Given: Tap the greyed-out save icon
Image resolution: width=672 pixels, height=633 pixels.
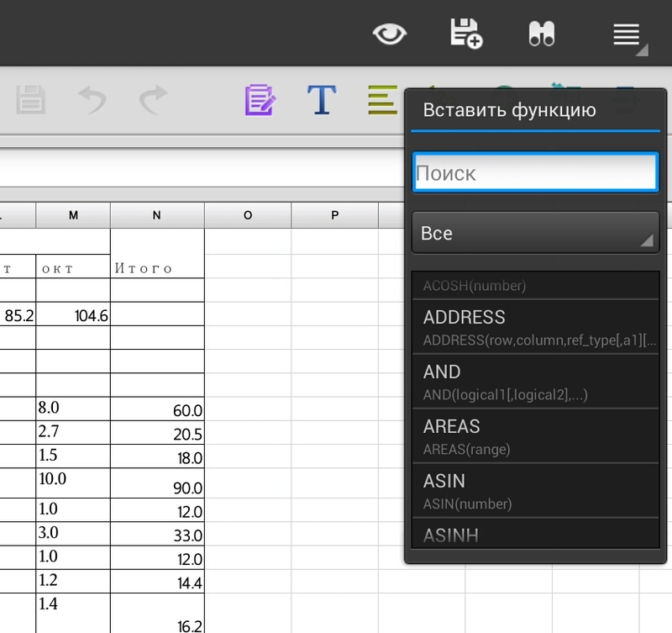Looking at the screenshot, I should (30, 100).
